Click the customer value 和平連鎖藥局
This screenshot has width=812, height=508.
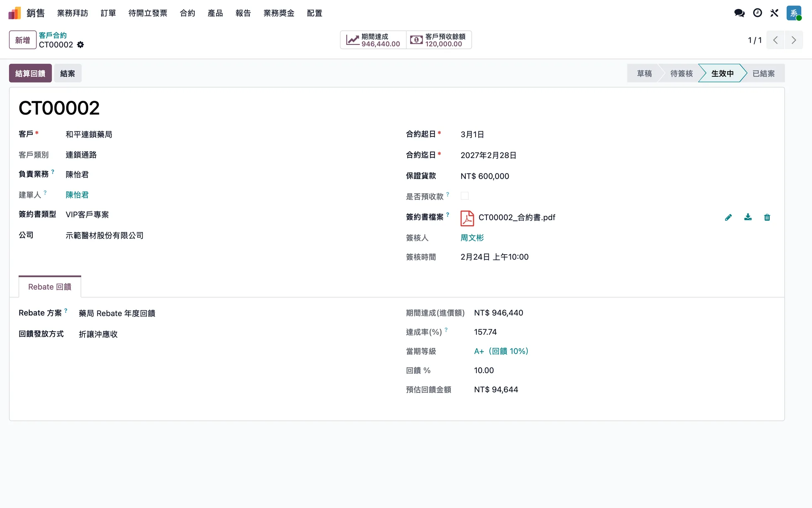coord(89,134)
